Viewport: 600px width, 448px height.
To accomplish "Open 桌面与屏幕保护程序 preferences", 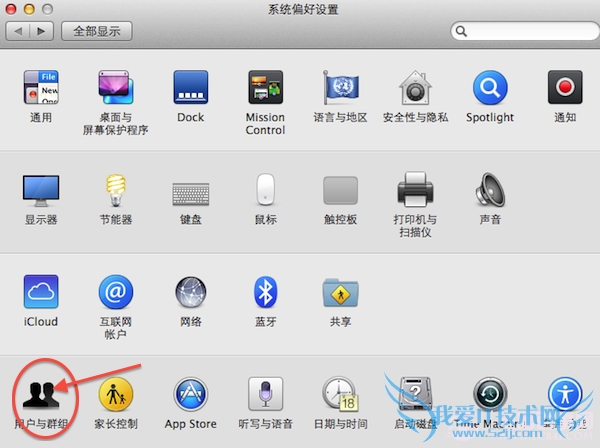I will (116, 87).
